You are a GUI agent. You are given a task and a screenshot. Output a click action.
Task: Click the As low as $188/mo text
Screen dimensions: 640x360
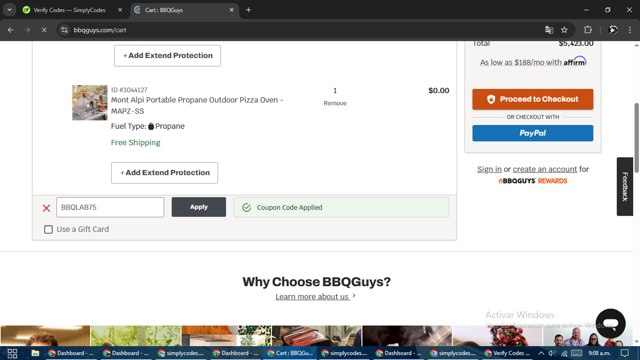[x=521, y=62]
